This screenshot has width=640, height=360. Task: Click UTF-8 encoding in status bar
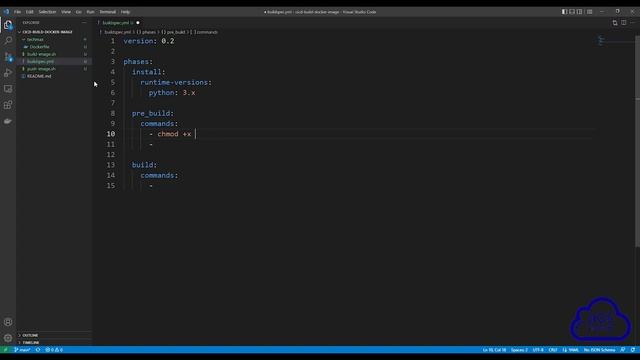(538, 350)
